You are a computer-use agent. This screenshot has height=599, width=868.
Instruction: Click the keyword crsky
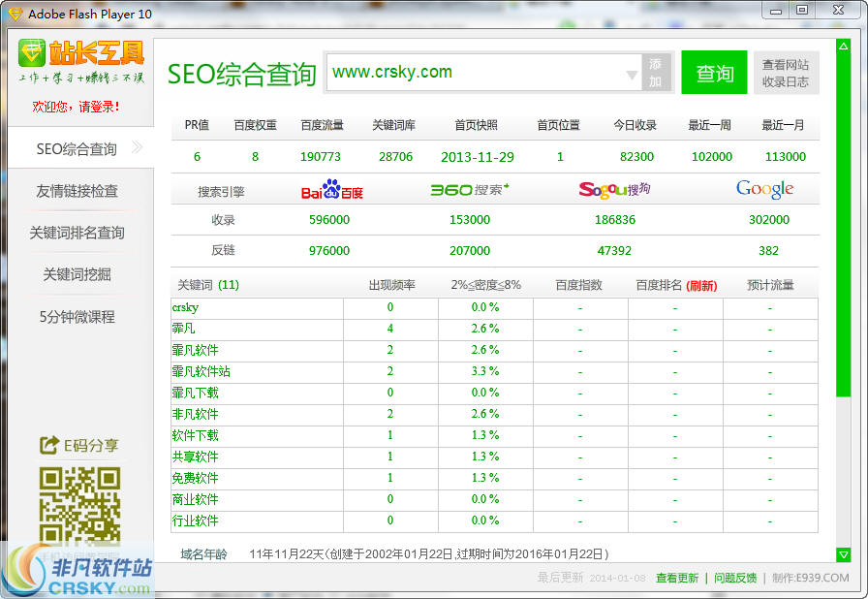click(185, 307)
